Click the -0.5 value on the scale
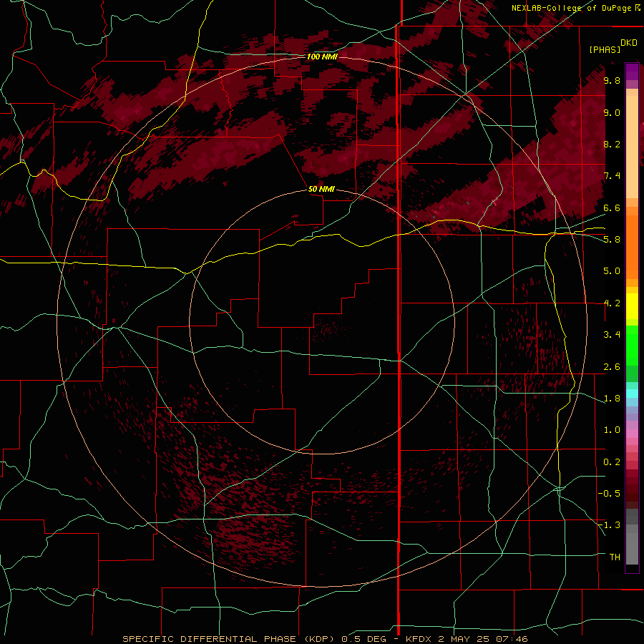This screenshot has height=644, width=644. (609, 494)
